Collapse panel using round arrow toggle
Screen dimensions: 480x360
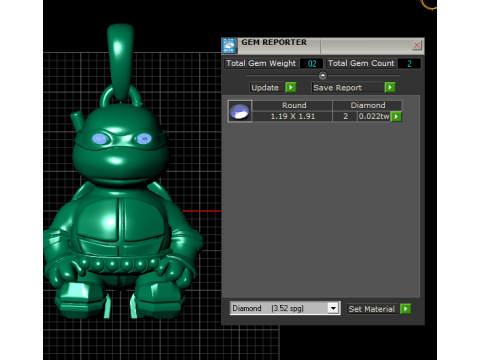[322, 76]
